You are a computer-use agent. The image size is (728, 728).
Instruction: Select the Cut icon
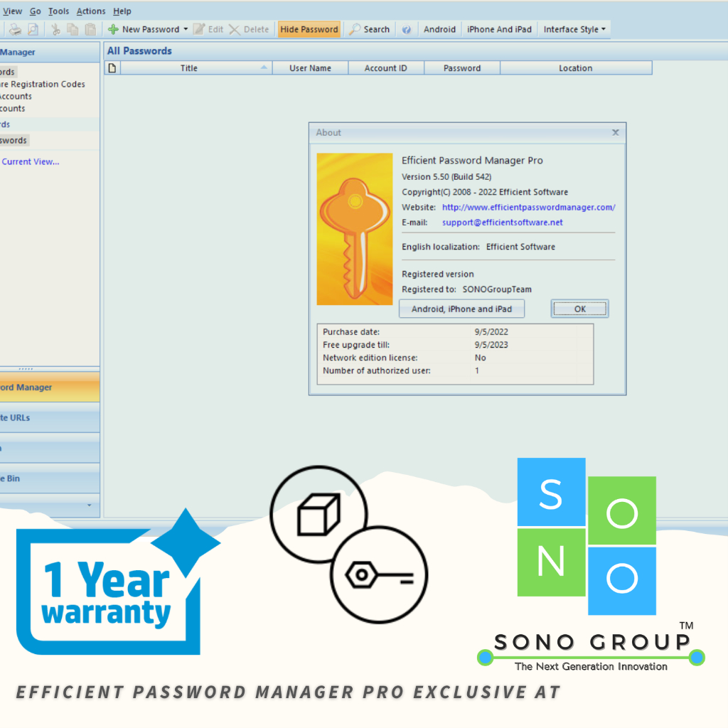coord(55,29)
